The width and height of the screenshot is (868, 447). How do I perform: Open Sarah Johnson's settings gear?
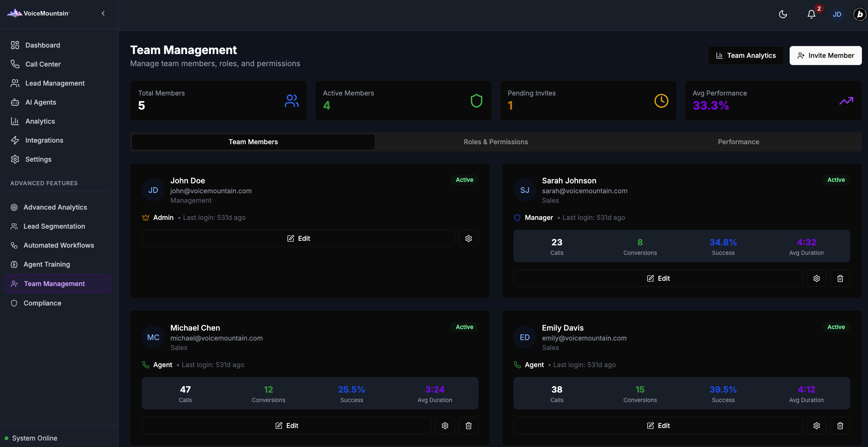click(x=816, y=278)
